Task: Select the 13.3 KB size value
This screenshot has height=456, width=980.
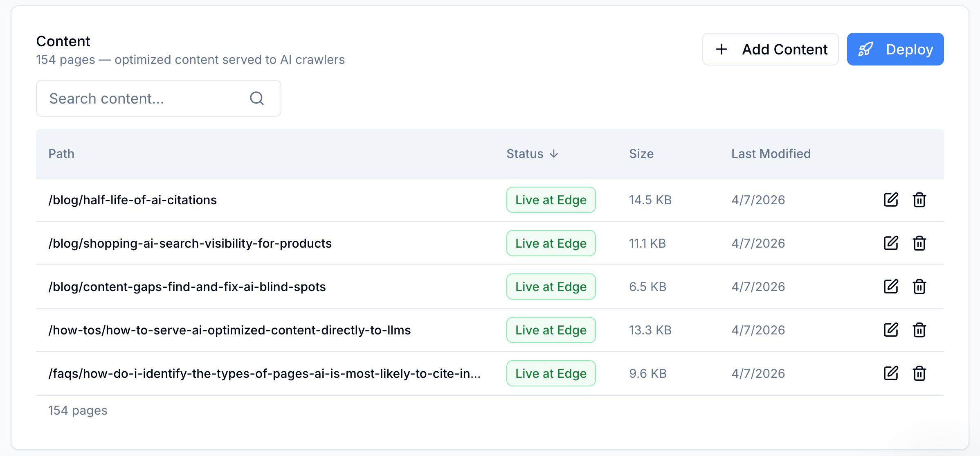Action: [650, 330]
